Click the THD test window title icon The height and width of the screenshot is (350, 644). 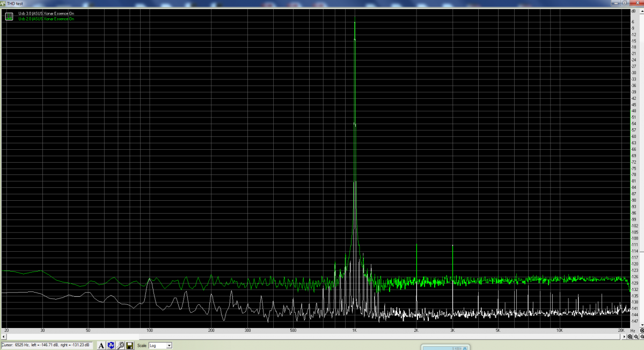[x=3, y=3]
